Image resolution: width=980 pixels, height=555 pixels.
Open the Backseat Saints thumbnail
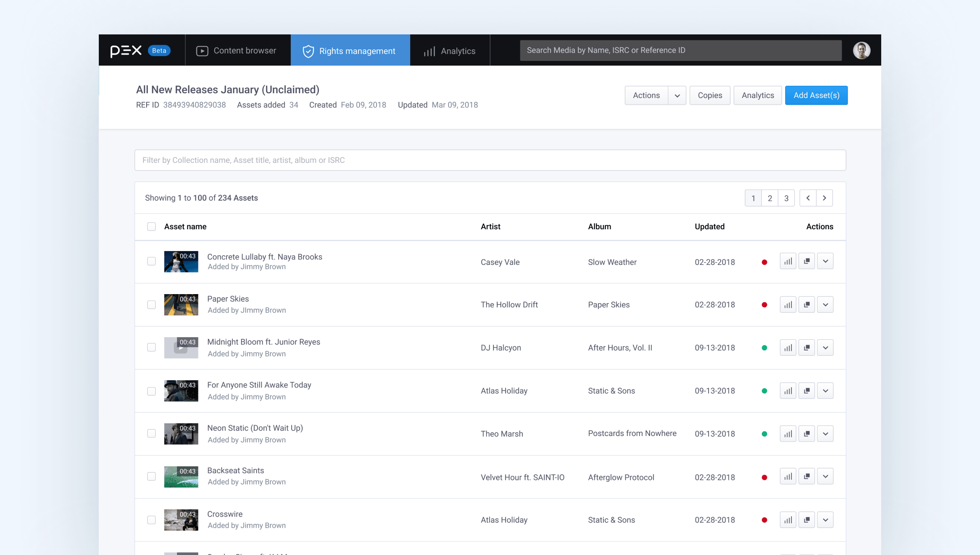point(181,477)
